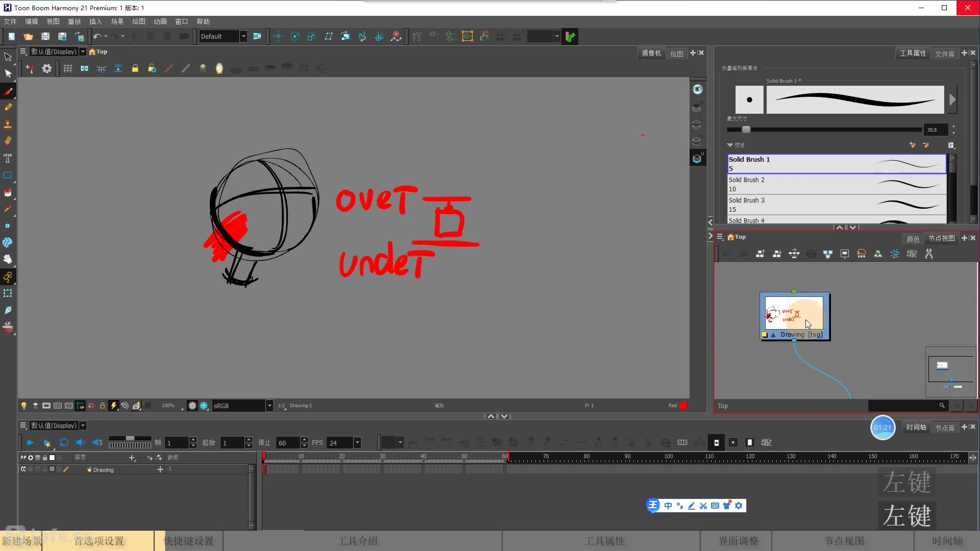The image size is (980, 551).
Task: Select Solid Brush 2 preset
Action: click(x=837, y=184)
